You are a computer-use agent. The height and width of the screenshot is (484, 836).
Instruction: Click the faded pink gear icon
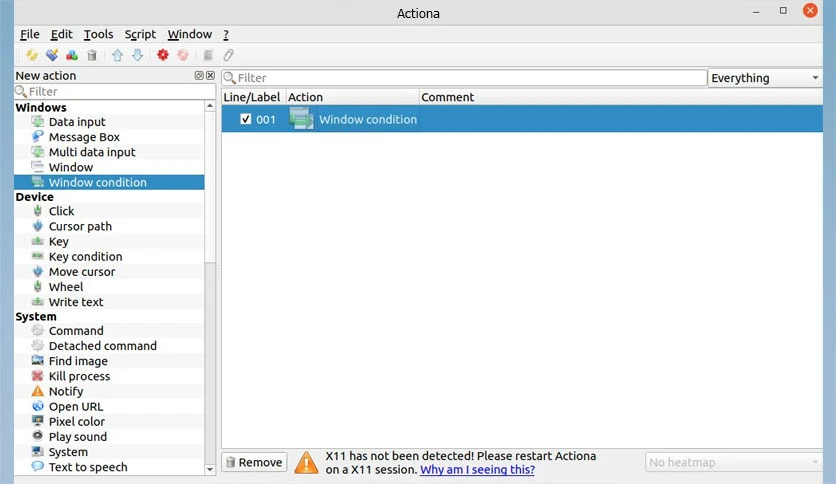(x=183, y=55)
